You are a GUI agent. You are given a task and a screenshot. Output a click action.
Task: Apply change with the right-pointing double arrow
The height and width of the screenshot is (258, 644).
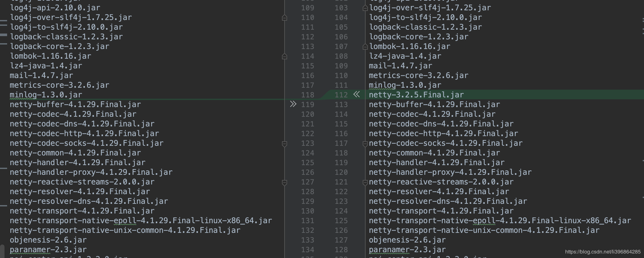click(x=293, y=104)
